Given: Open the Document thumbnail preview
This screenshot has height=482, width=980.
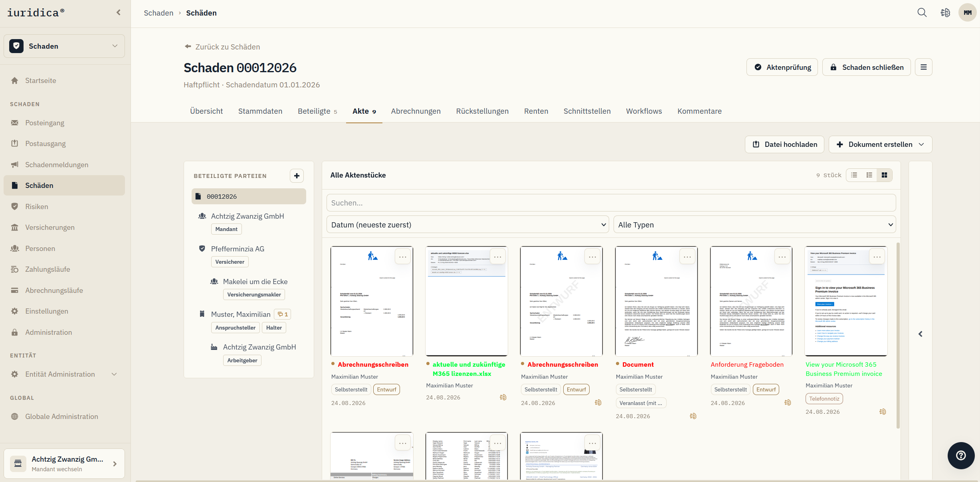Looking at the screenshot, I should (656, 301).
